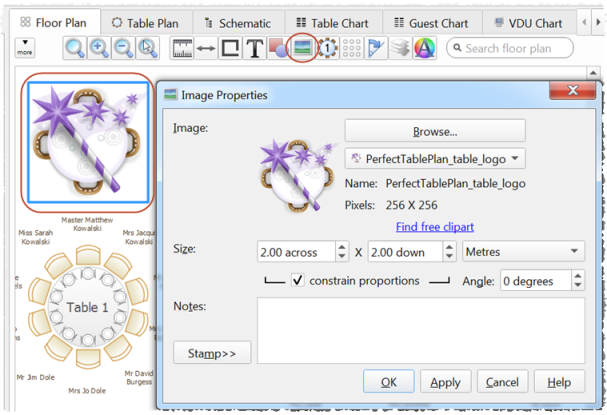Switch to the Floor Plan tab
This screenshot has height=415, width=607.
coord(54,23)
